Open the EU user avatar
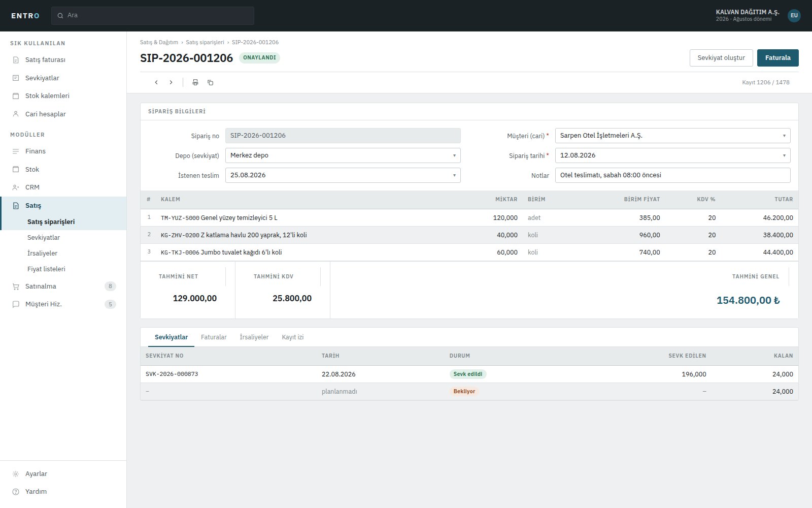Image resolution: width=812 pixels, height=508 pixels. point(794,16)
